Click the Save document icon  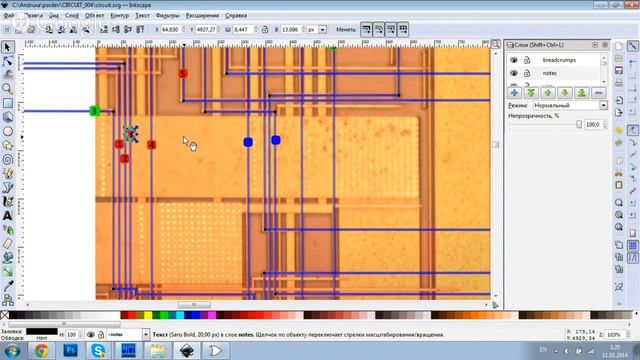(x=619, y=70)
